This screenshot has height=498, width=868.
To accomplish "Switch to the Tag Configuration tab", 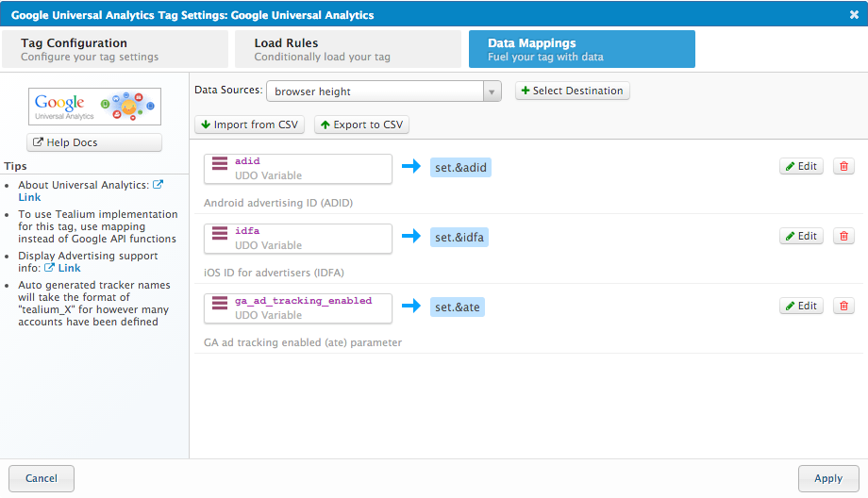I will click(x=114, y=49).
